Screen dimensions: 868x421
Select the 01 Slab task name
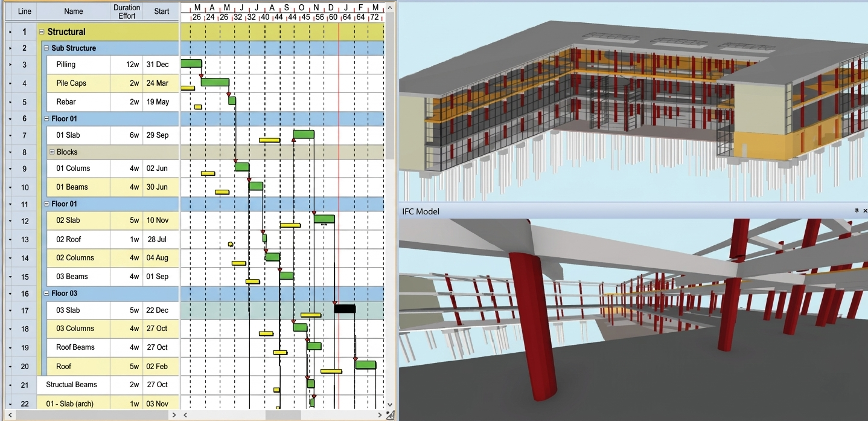click(68, 135)
